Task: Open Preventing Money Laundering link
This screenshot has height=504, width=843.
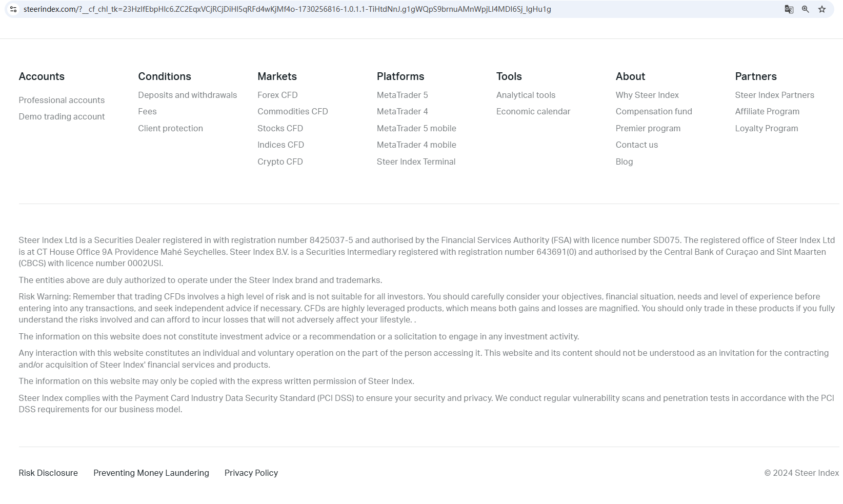Action: click(151, 473)
